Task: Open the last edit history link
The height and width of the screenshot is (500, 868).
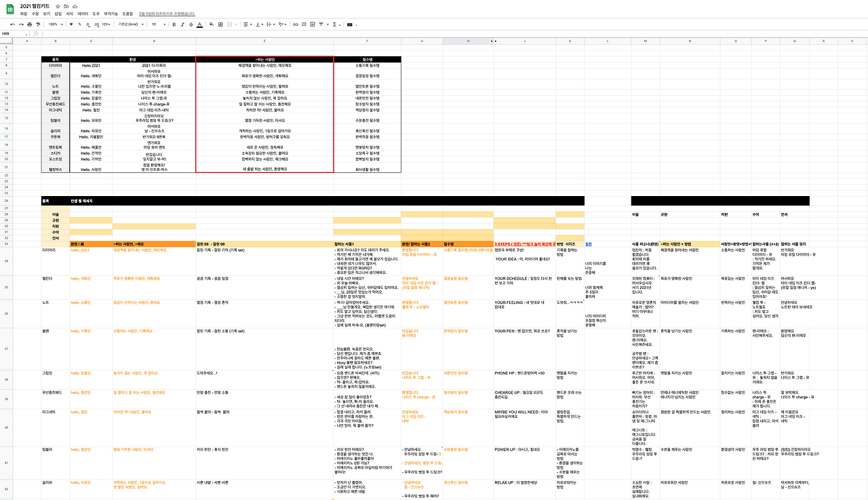Action: [x=167, y=14]
